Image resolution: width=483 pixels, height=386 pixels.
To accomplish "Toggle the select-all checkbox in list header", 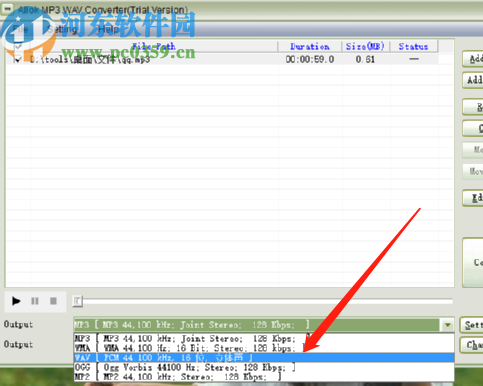I will point(18,46).
